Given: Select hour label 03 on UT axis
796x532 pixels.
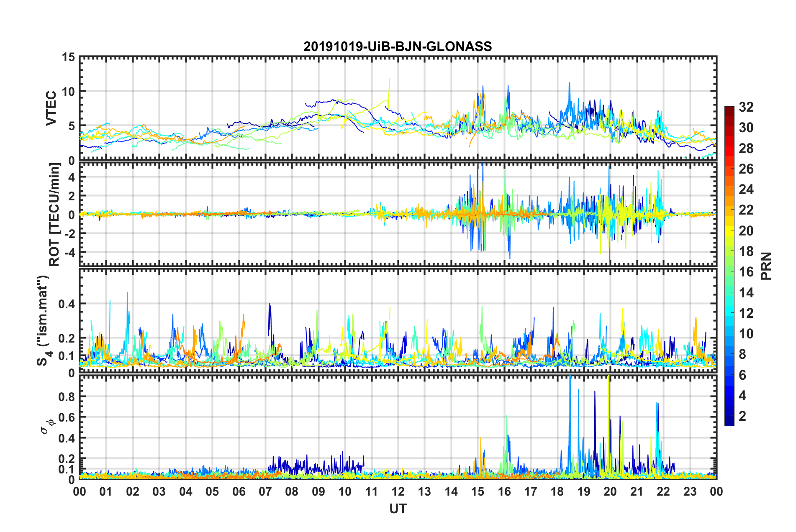Looking at the screenshot, I should tap(159, 491).
